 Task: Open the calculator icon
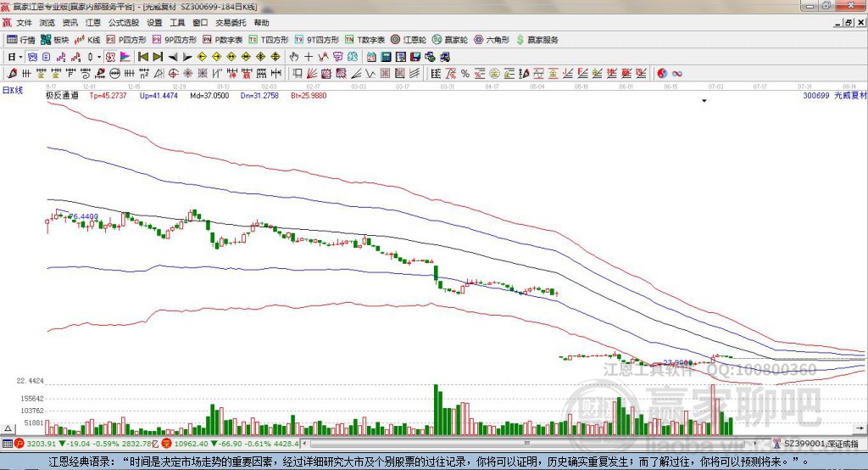pyautogui.click(x=386, y=57)
